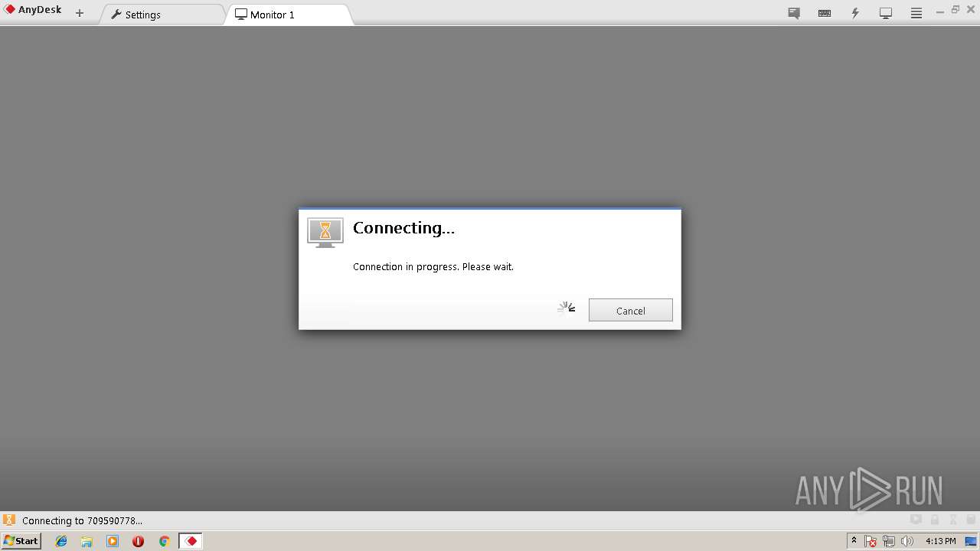Image resolution: width=980 pixels, height=551 pixels.
Task: Restore down the AnyDesk window
Action: (955, 9)
